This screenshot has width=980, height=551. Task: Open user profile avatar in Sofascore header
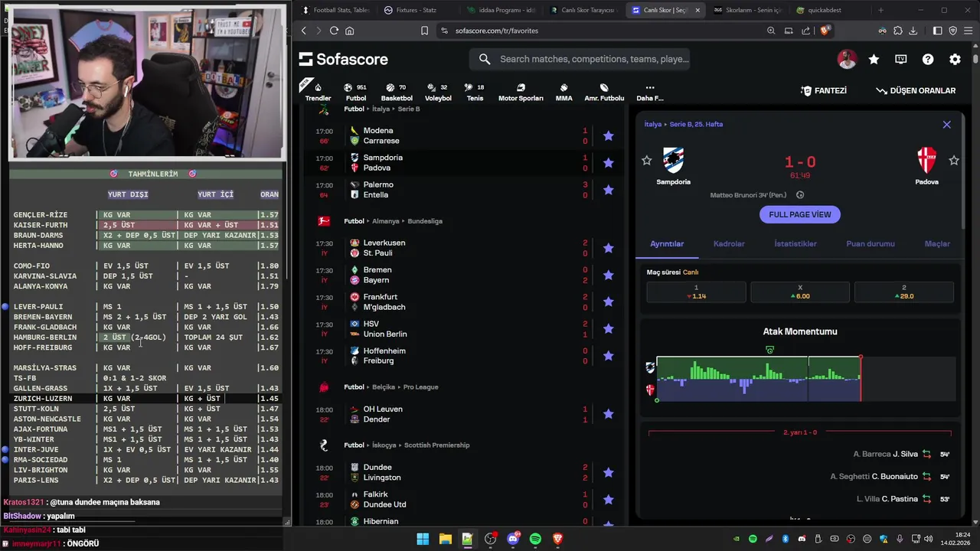(x=847, y=59)
